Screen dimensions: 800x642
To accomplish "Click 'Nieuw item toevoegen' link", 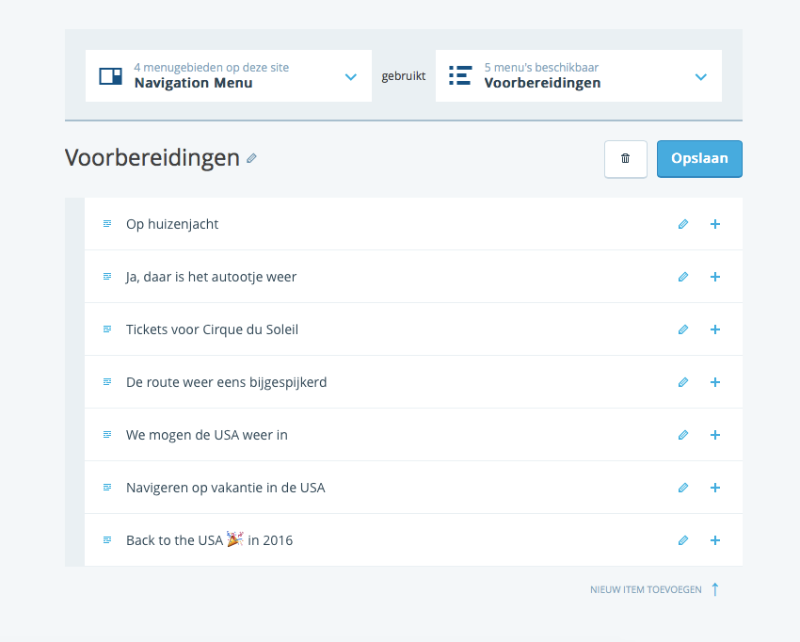I will [645, 590].
